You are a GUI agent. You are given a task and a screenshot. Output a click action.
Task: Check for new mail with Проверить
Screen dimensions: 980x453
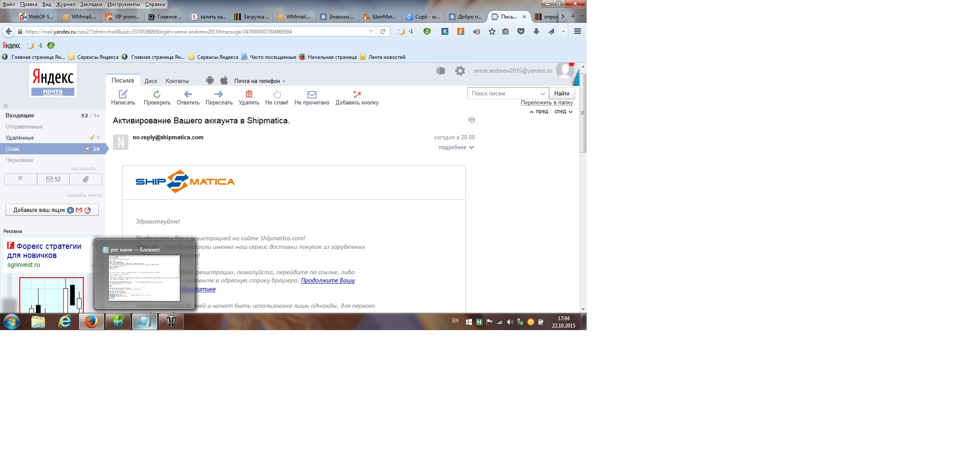coord(157,98)
